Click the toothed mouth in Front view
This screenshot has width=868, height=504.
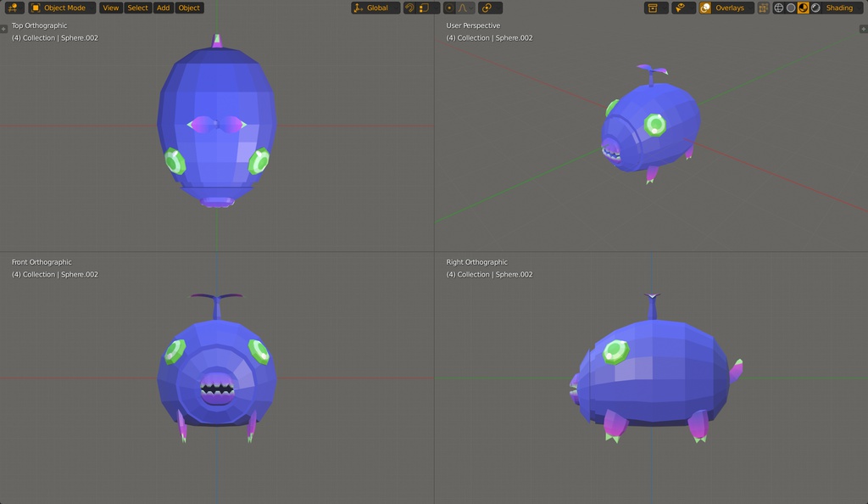217,389
